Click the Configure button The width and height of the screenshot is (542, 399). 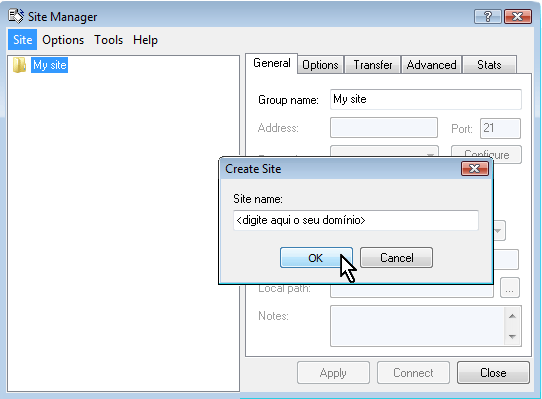486,155
